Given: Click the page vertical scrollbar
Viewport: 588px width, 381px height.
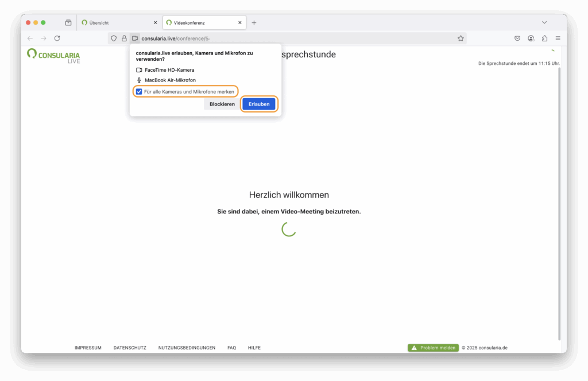Looking at the screenshot, I should click(559, 204).
